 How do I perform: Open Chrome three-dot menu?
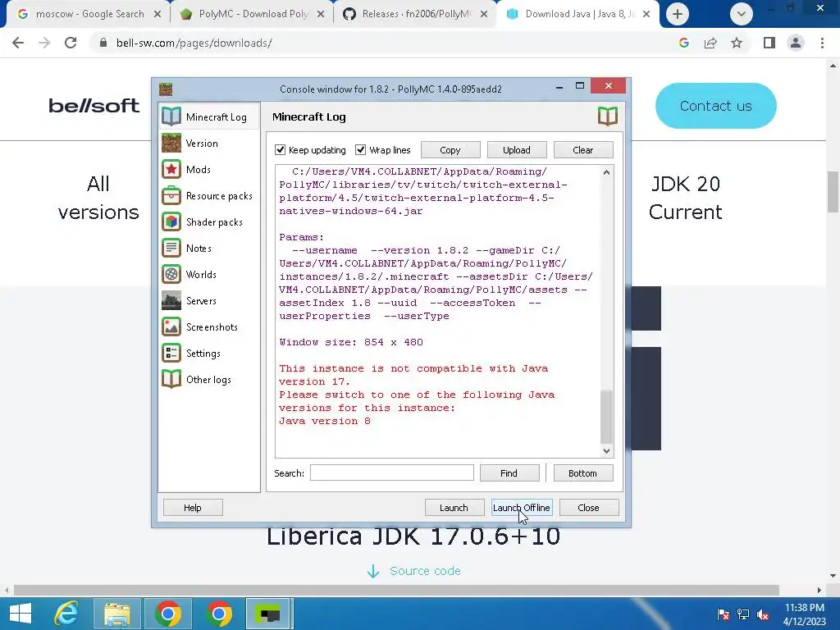click(x=822, y=43)
